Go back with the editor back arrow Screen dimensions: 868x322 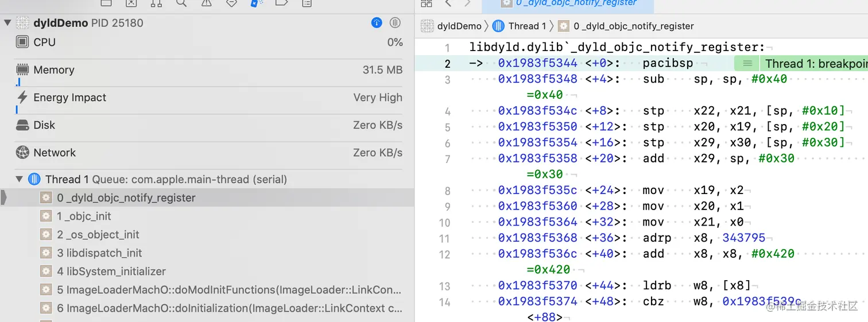(x=448, y=3)
